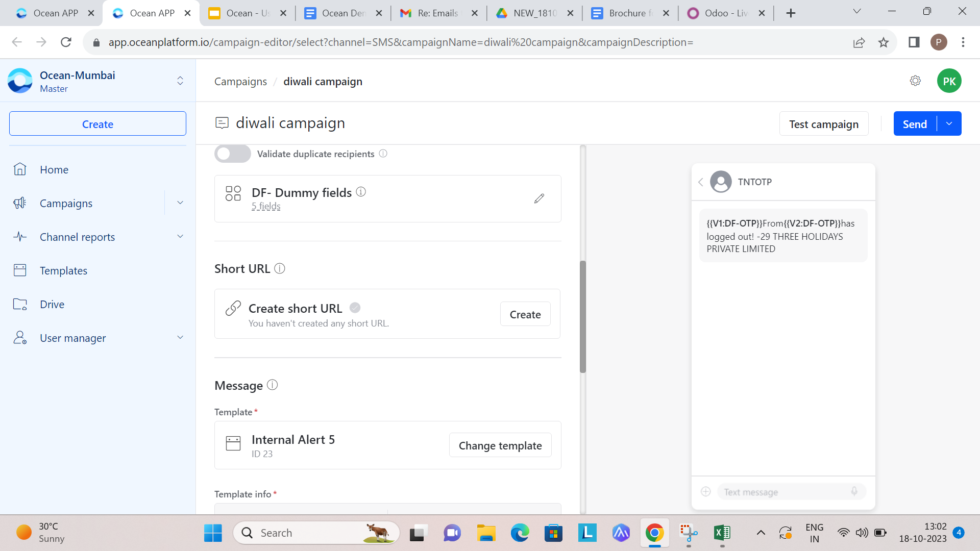Image resolution: width=980 pixels, height=551 pixels.
Task: Click the Campaigns breadcrumb link
Action: (x=240, y=82)
